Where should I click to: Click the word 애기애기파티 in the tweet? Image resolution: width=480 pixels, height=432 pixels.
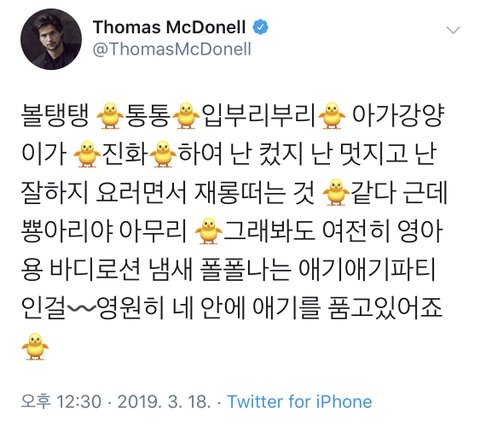(x=367, y=269)
